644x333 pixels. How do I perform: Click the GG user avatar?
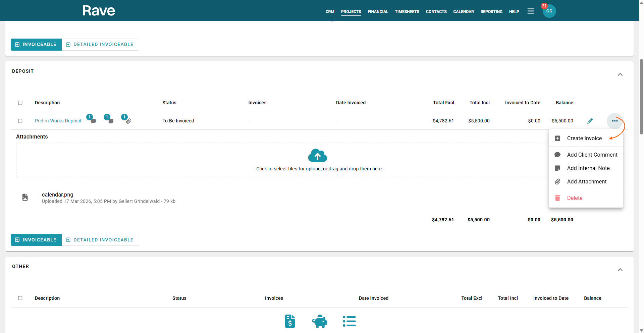549,11
